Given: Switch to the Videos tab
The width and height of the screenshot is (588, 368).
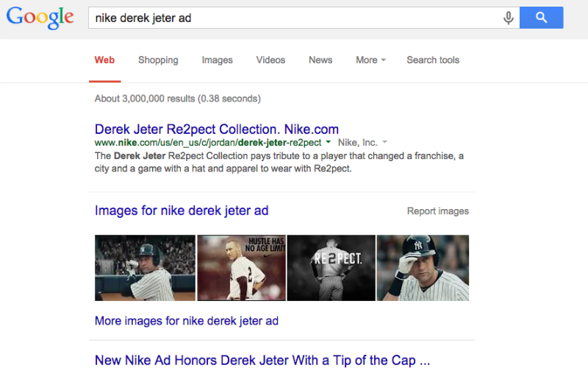Looking at the screenshot, I should click(x=270, y=60).
